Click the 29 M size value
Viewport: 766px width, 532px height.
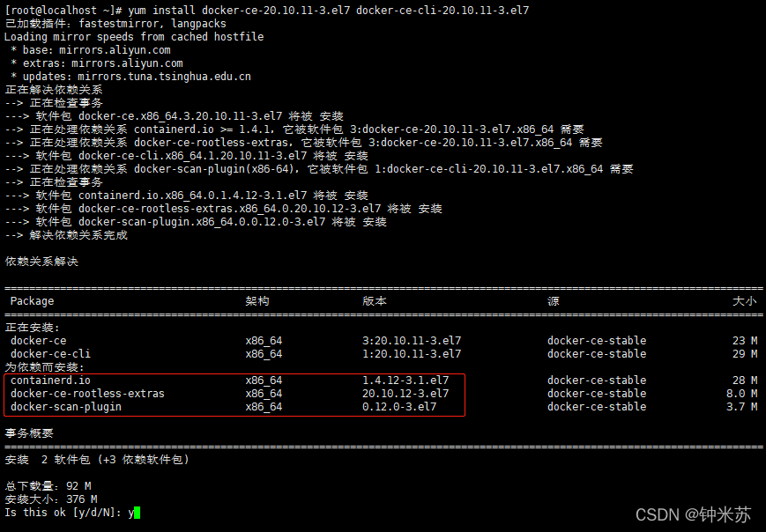point(745,354)
